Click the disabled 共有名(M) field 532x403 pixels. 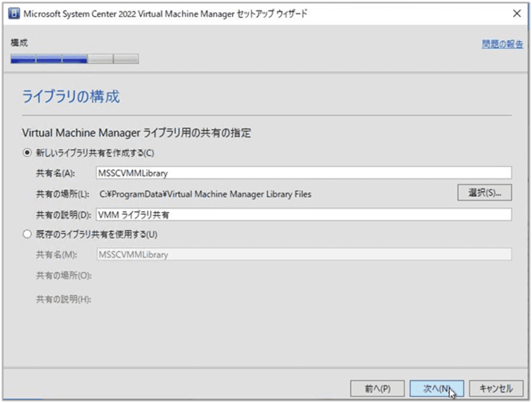[303, 254]
